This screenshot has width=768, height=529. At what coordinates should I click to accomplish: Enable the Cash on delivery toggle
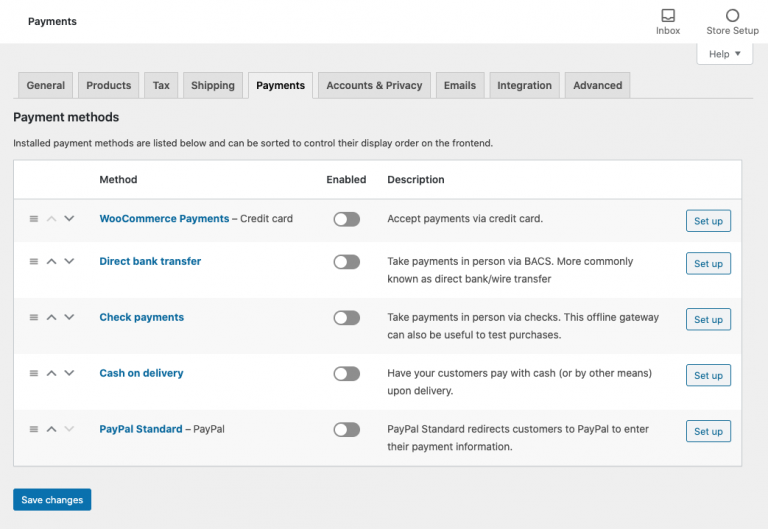click(347, 374)
